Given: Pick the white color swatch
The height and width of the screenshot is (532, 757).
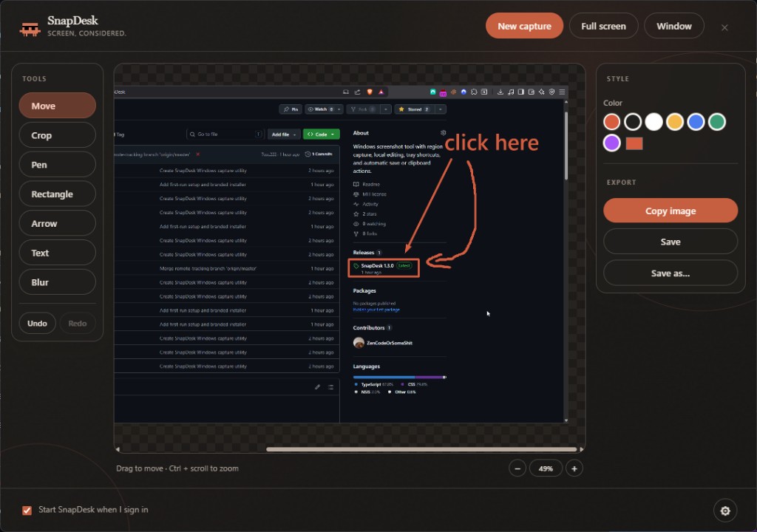Looking at the screenshot, I should [654, 122].
